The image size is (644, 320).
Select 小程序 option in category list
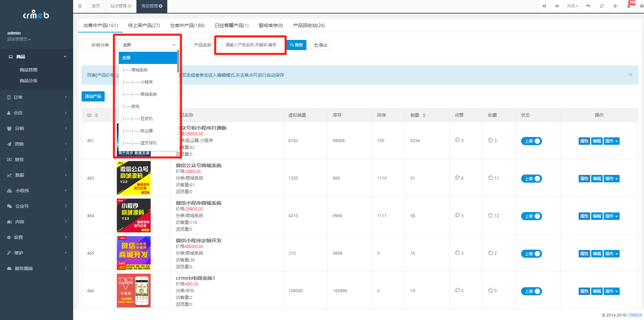pos(148,82)
